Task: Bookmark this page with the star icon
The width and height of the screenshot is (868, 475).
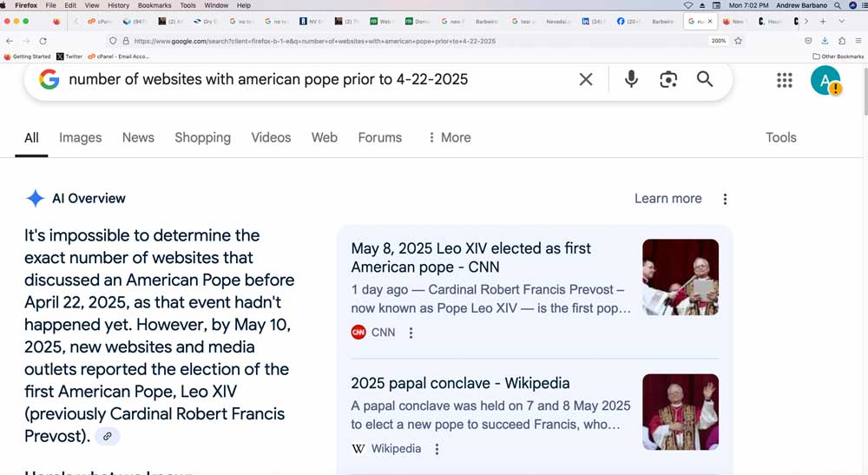Action: click(739, 41)
